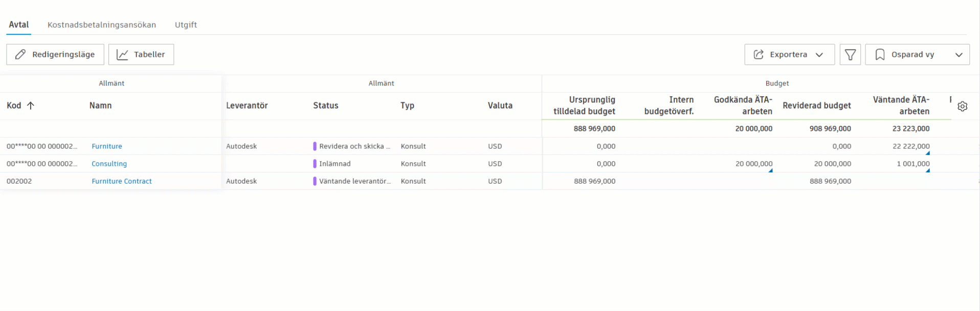Open table settings gear icon
980x311 pixels.
(962, 106)
